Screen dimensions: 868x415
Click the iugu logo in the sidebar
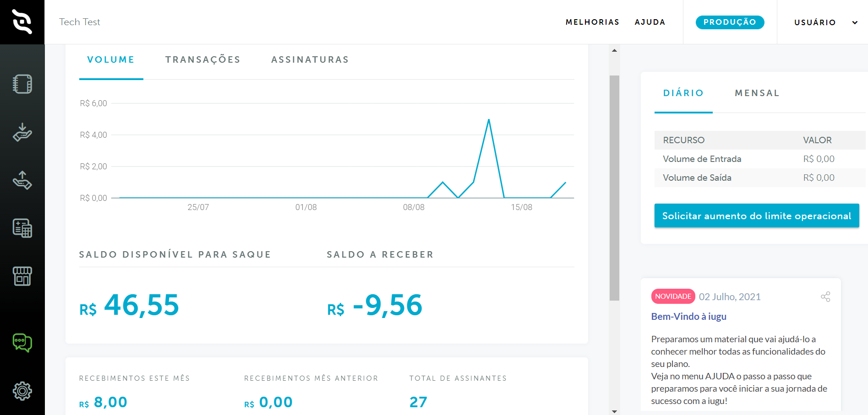(x=22, y=22)
